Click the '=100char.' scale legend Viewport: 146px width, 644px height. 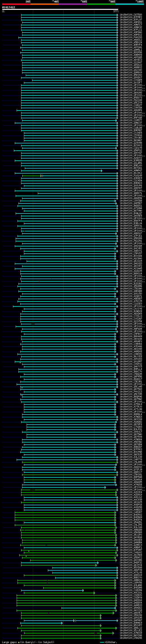click(111, 642)
